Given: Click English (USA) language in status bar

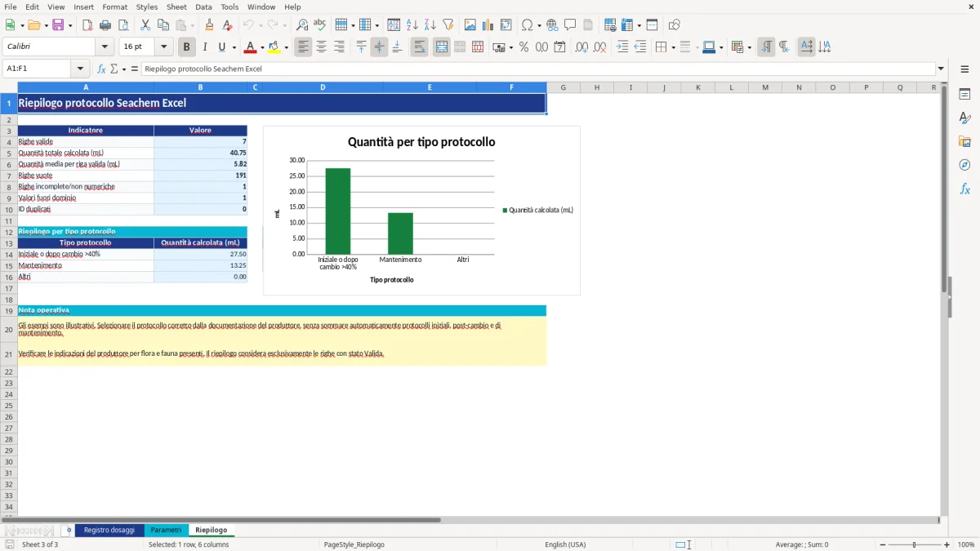Looking at the screenshot, I should coord(565,544).
